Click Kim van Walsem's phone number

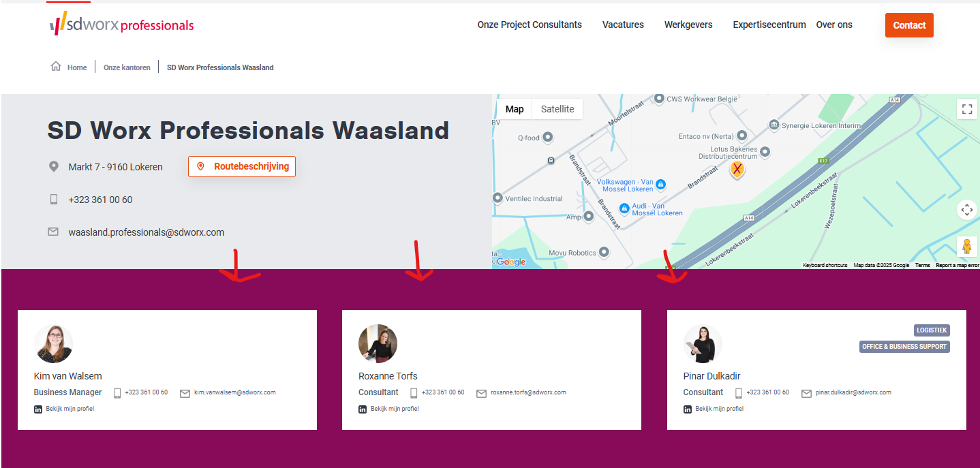click(x=146, y=392)
